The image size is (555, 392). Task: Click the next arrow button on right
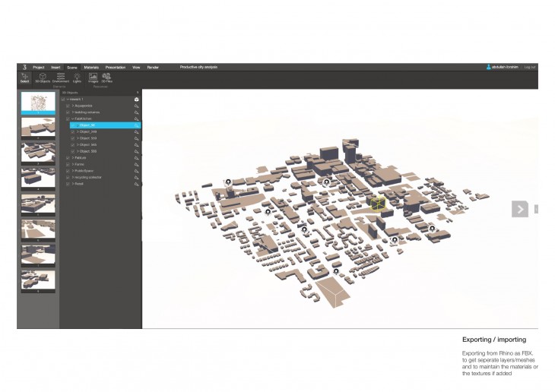(520, 209)
